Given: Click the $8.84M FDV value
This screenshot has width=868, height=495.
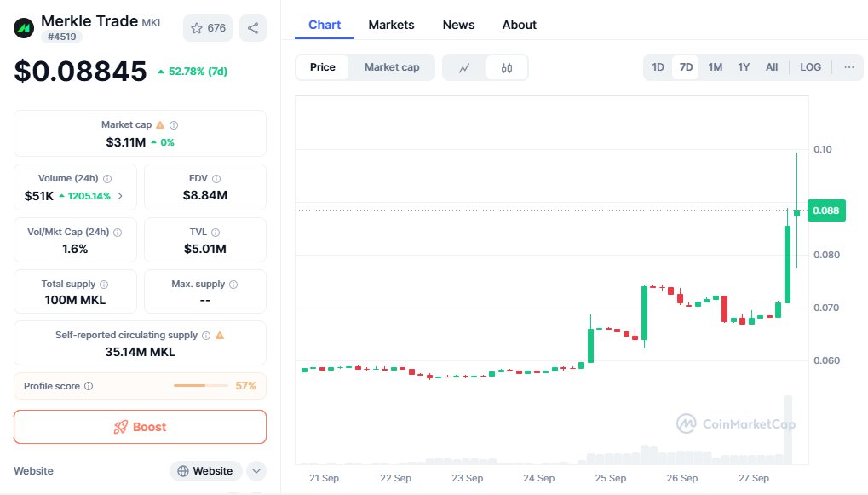Looking at the screenshot, I should [x=205, y=195].
